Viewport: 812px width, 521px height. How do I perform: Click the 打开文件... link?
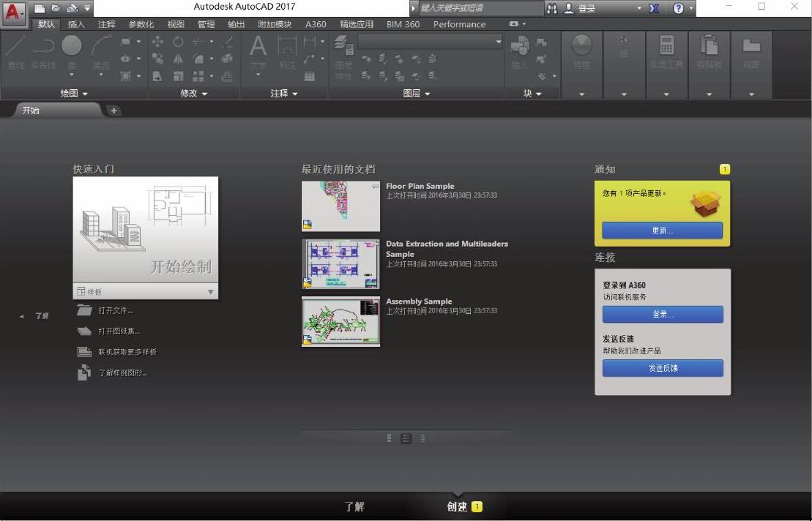click(116, 310)
